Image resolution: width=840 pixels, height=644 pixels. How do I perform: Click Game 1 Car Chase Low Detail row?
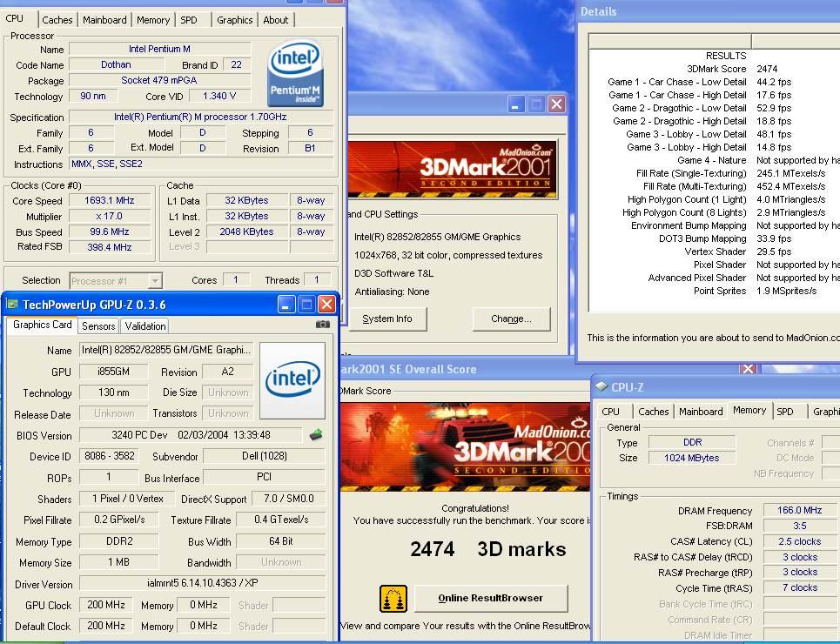(715, 82)
